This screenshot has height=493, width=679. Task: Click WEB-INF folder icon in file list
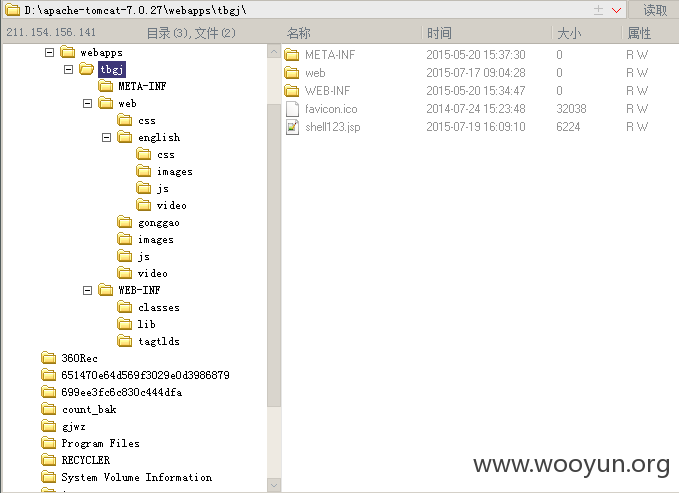coord(292,91)
